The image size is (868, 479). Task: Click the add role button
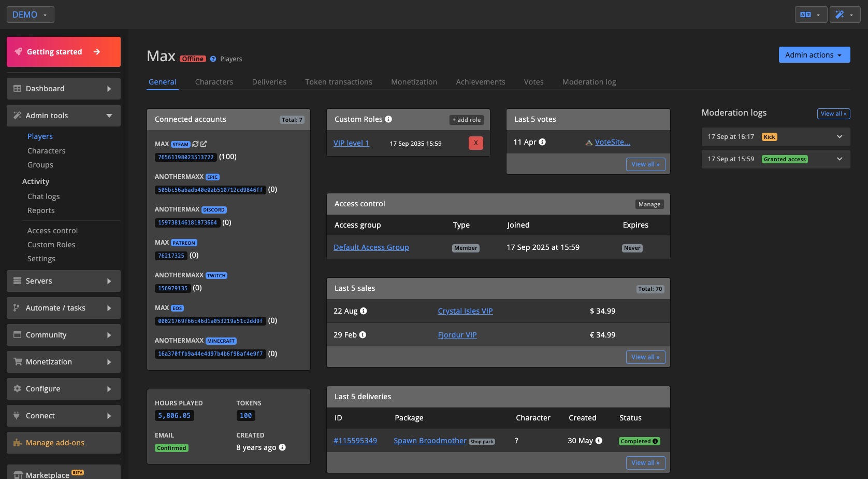coord(466,120)
